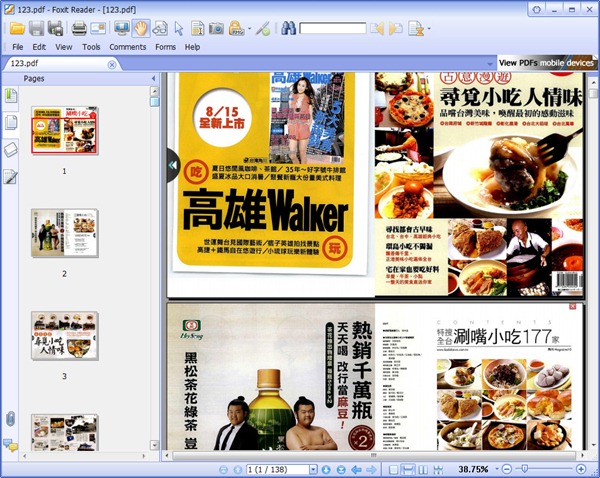The width and height of the screenshot is (600, 478).
Task: Select page 2 thumbnail
Action: pyautogui.click(x=64, y=236)
